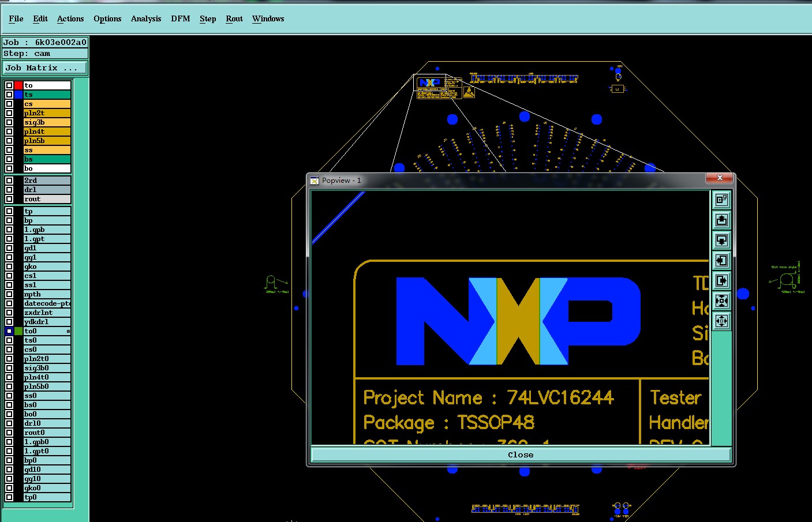Open the DFM menu
Viewport: 812px width, 522px height.
[x=181, y=18]
